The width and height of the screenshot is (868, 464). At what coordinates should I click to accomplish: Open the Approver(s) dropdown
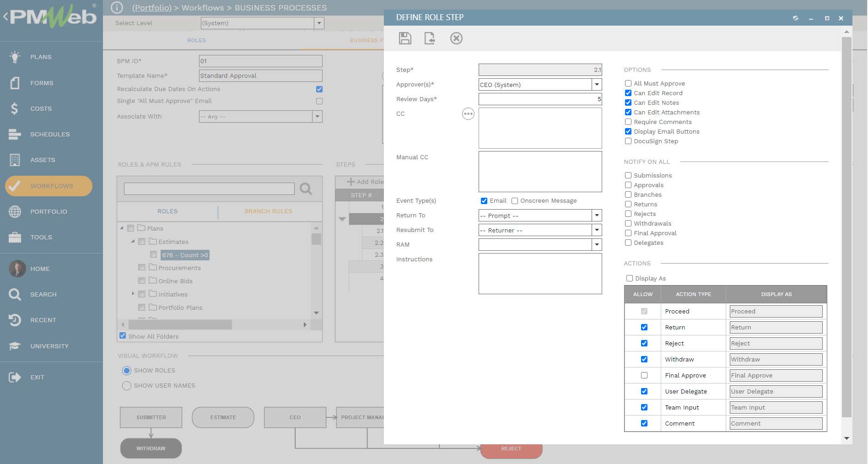click(x=597, y=85)
